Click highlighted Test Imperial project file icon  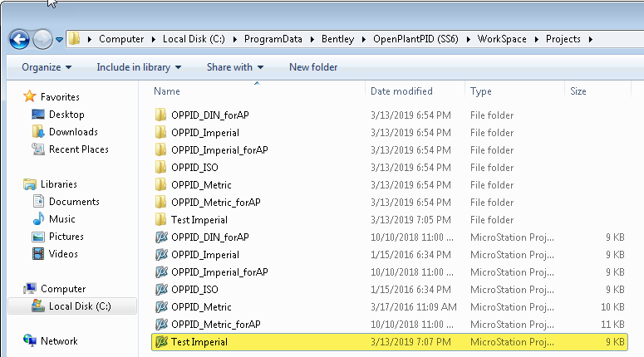161,341
